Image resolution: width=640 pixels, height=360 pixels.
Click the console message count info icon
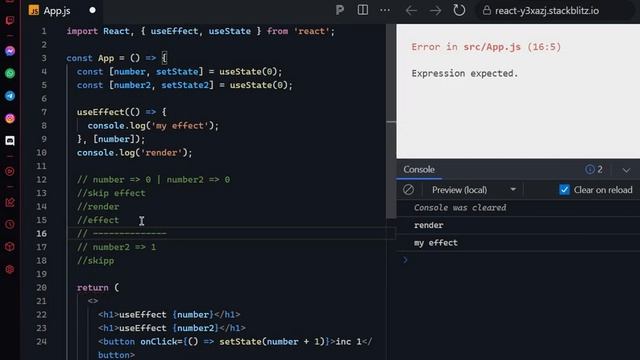[x=590, y=169]
